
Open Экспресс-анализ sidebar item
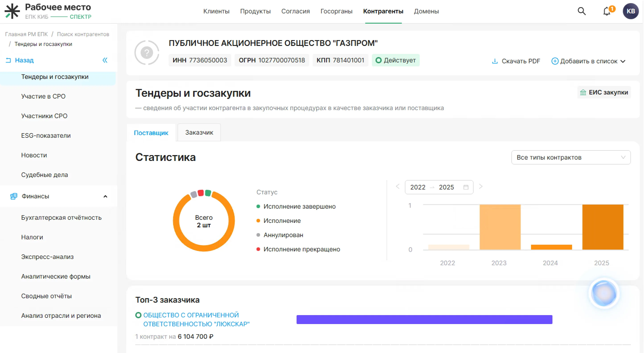click(47, 257)
